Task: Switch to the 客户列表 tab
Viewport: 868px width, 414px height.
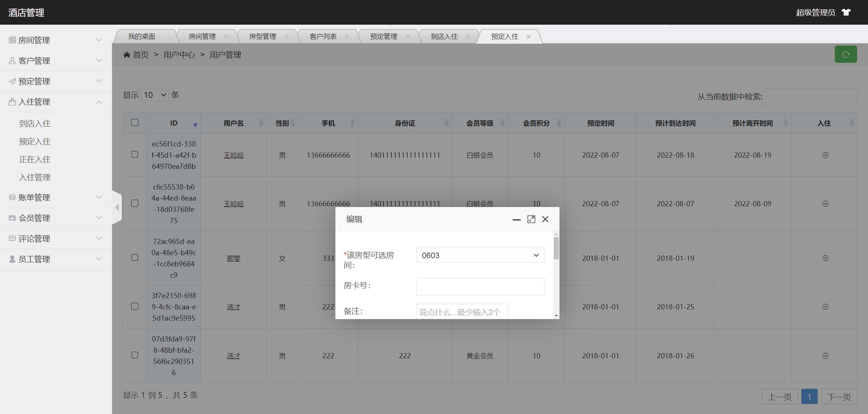Action: [323, 37]
